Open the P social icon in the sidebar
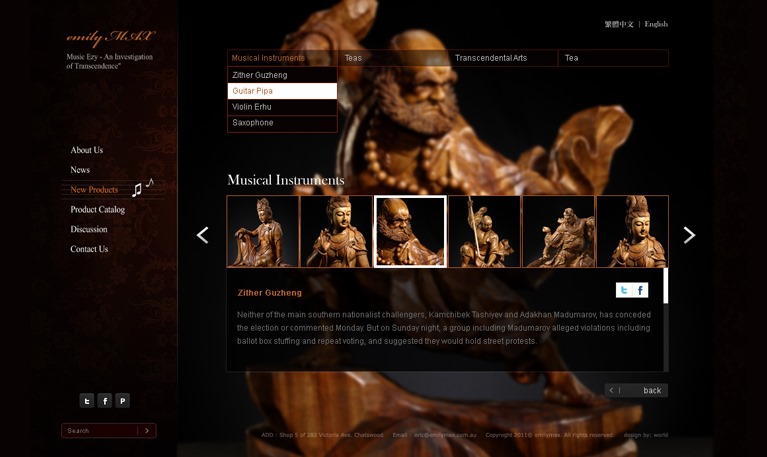Viewport: 767px width, 457px height. pyautogui.click(x=122, y=401)
